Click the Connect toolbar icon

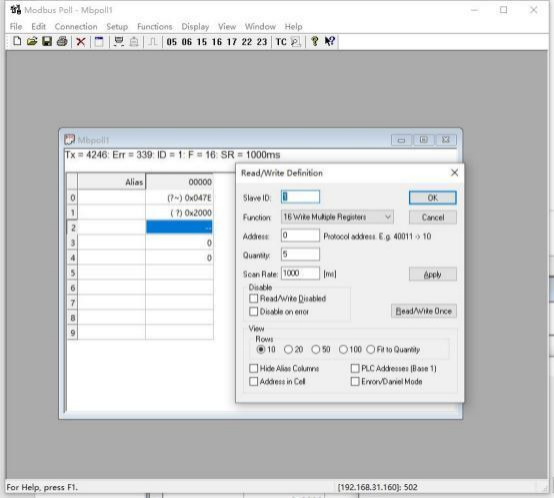pyautogui.click(x=119, y=42)
